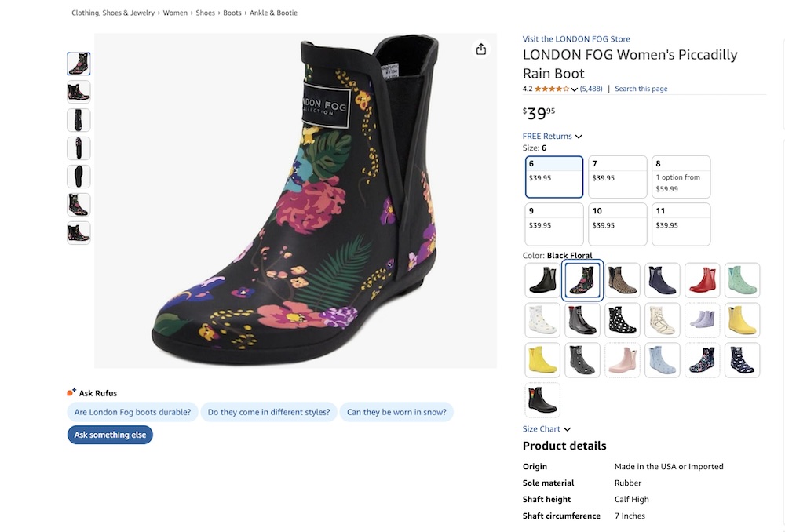785x532 pixels.
Task: Show the boot sole thumbnail view
Action: [x=78, y=177]
